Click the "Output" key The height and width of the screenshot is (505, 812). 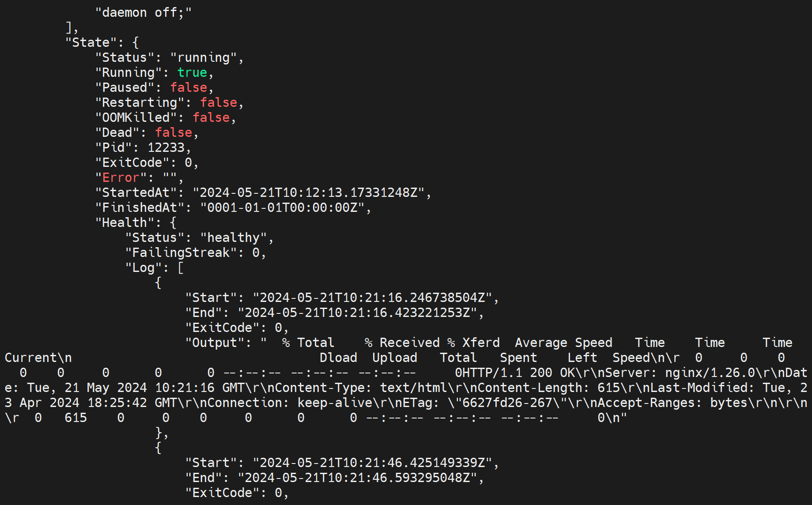215,343
